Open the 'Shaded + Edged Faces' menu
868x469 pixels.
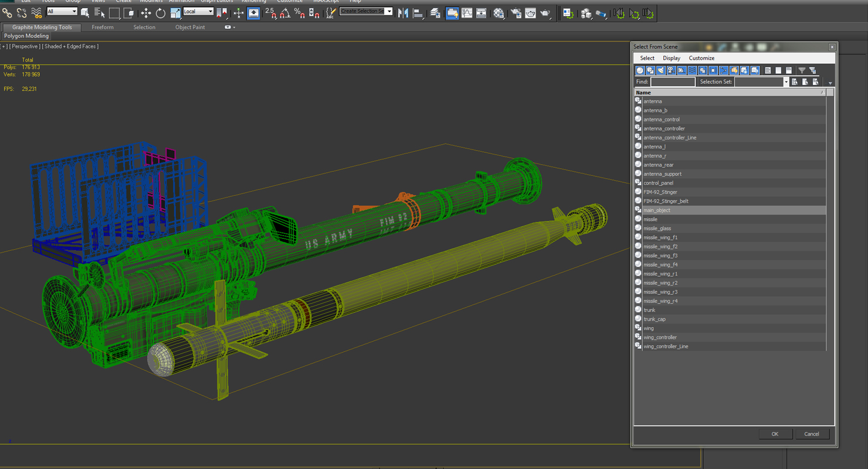pos(71,46)
